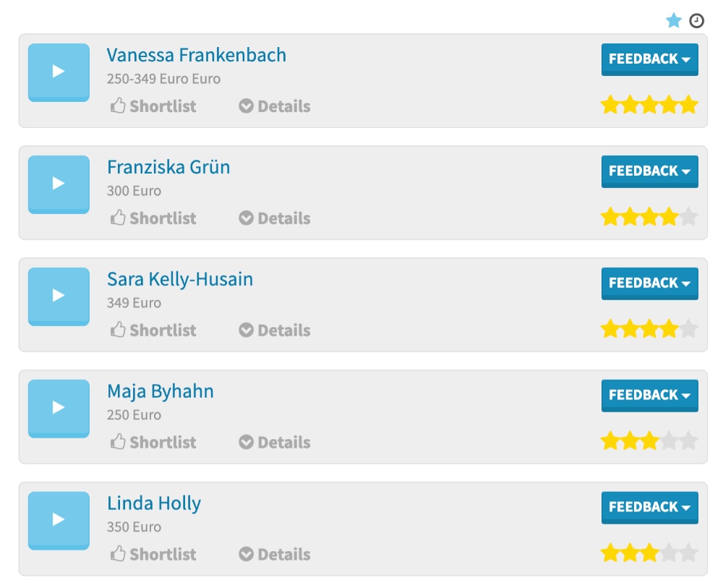Shortlist Franziska Grün
This screenshot has height=588, width=723.
tap(152, 218)
